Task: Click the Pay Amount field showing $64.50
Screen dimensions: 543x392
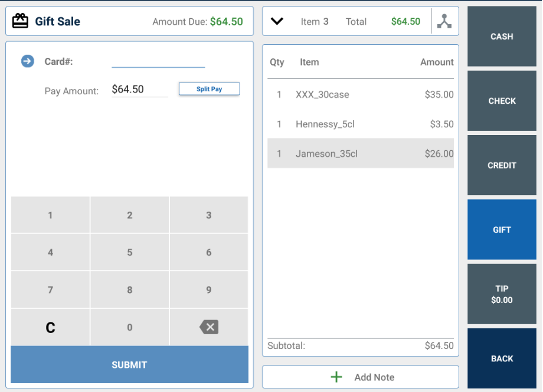Action: pos(139,90)
